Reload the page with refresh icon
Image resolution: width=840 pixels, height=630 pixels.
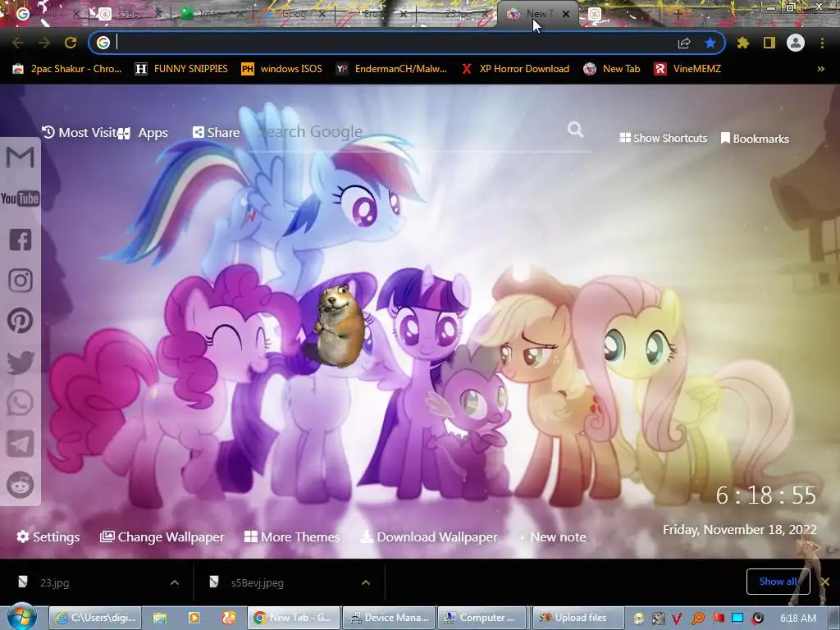(x=71, y=43)
